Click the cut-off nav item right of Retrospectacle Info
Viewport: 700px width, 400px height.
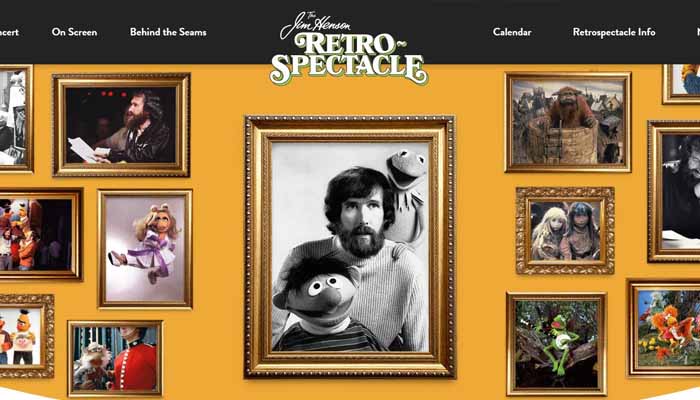[697, 32]
